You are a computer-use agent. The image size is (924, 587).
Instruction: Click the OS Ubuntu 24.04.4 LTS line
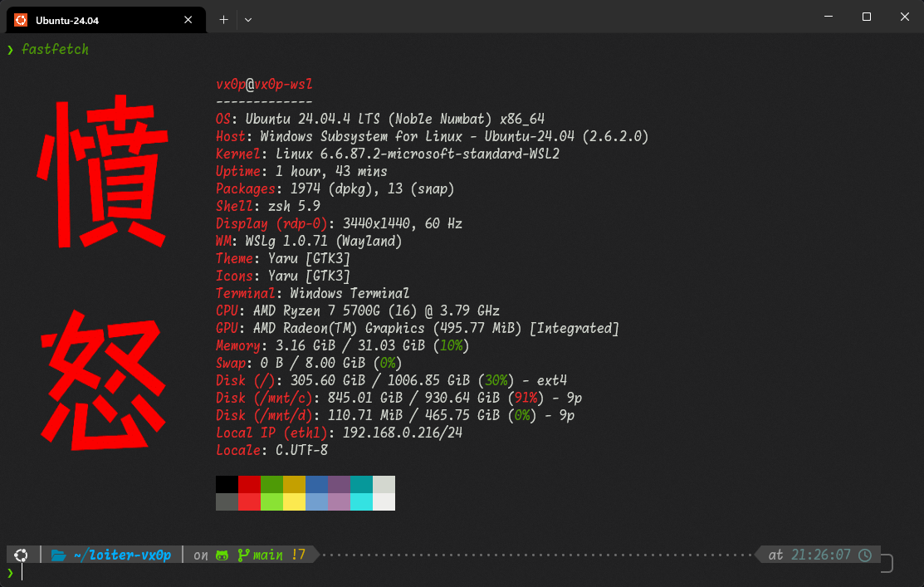380,119
